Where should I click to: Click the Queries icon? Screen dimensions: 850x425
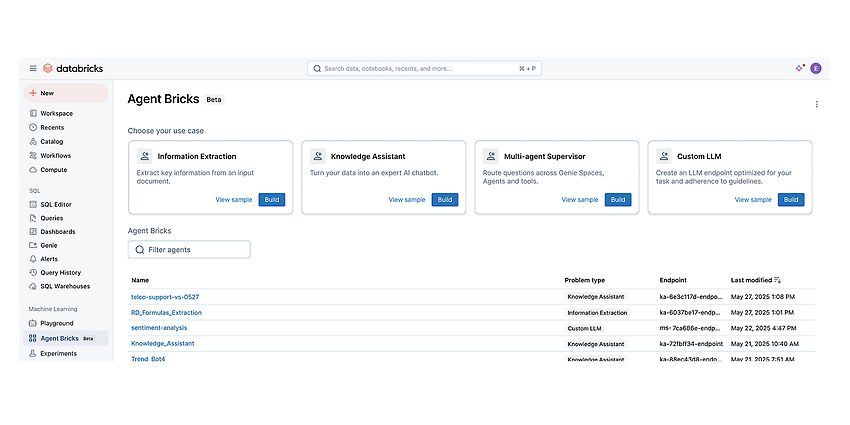[33, 218]
